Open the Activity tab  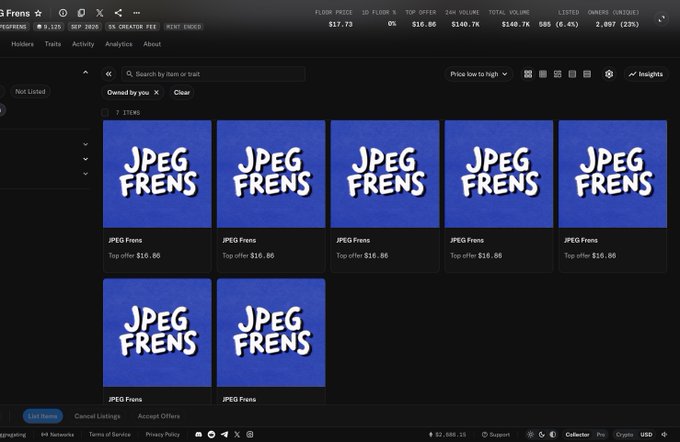point(83,44)
